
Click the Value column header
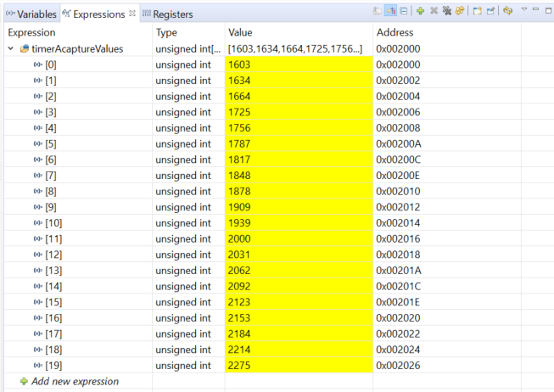click(x=240, y=32)
